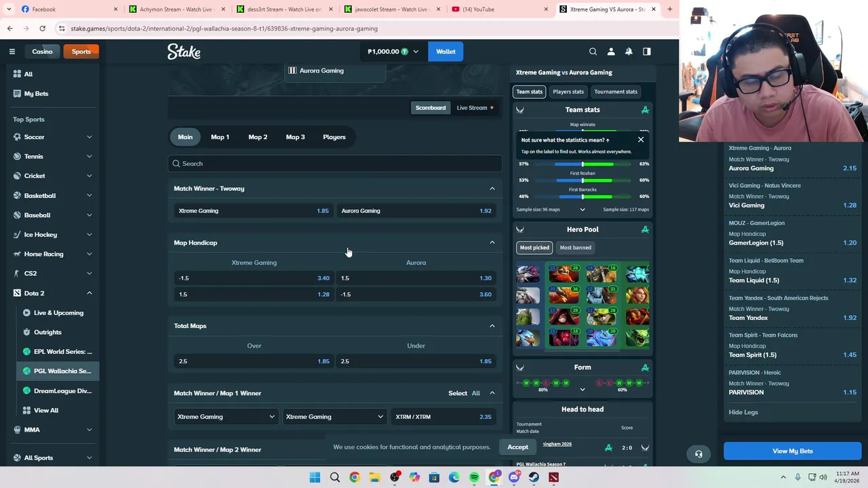Toggle the bet slip sidebar icon

(x=647, y=52)
